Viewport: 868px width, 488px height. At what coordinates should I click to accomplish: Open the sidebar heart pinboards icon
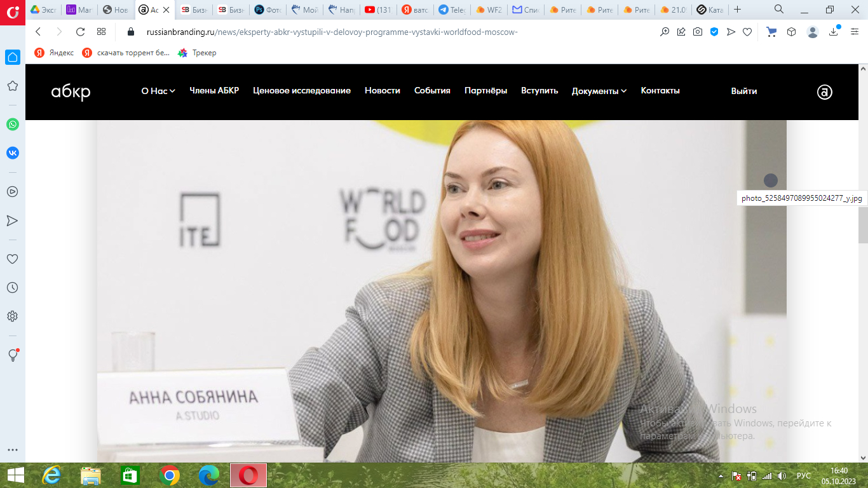pos(13,259)
